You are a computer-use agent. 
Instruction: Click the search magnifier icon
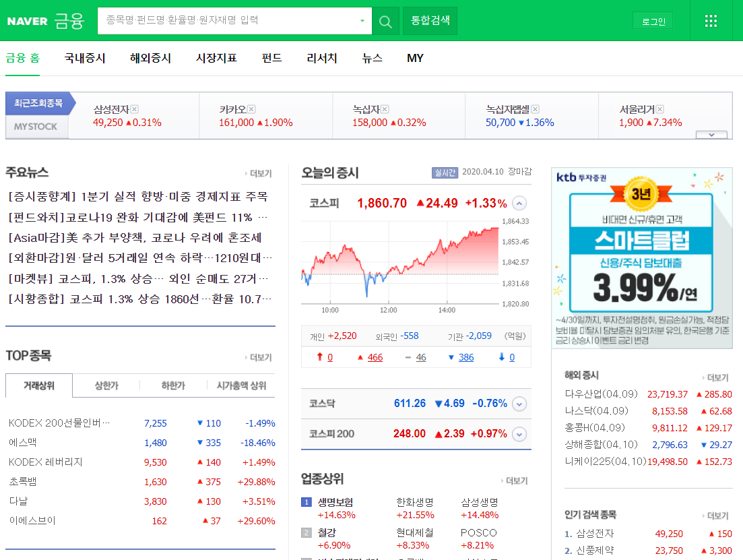tap(385, 21)
